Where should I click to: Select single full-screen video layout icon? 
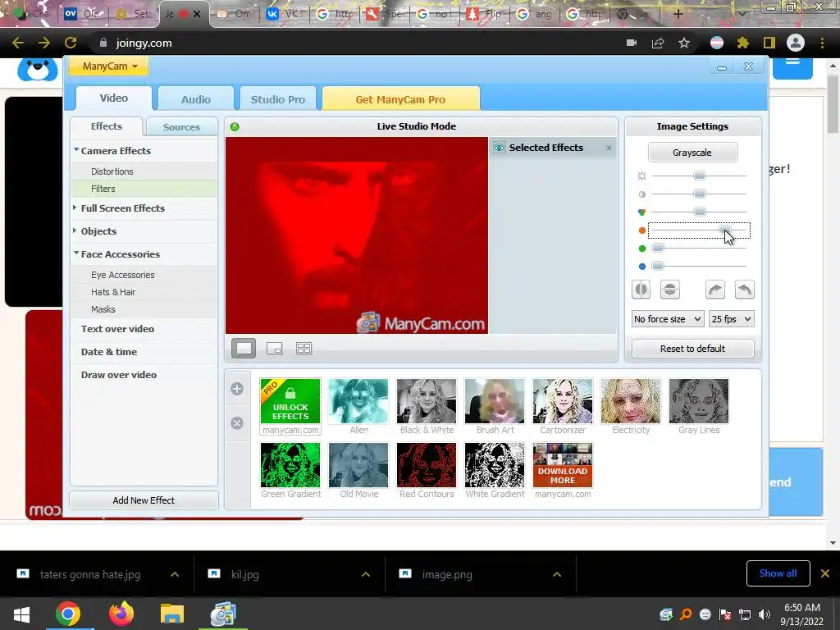(243, 348)
